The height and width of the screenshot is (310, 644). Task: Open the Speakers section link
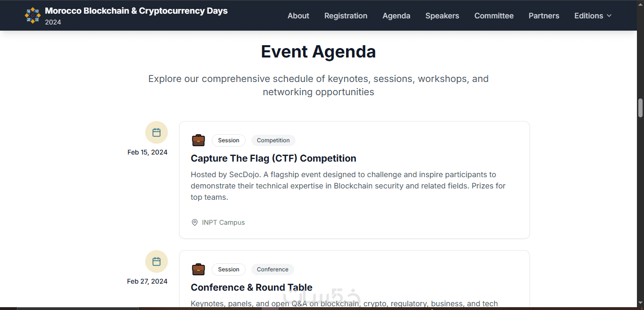pos(442,16)
